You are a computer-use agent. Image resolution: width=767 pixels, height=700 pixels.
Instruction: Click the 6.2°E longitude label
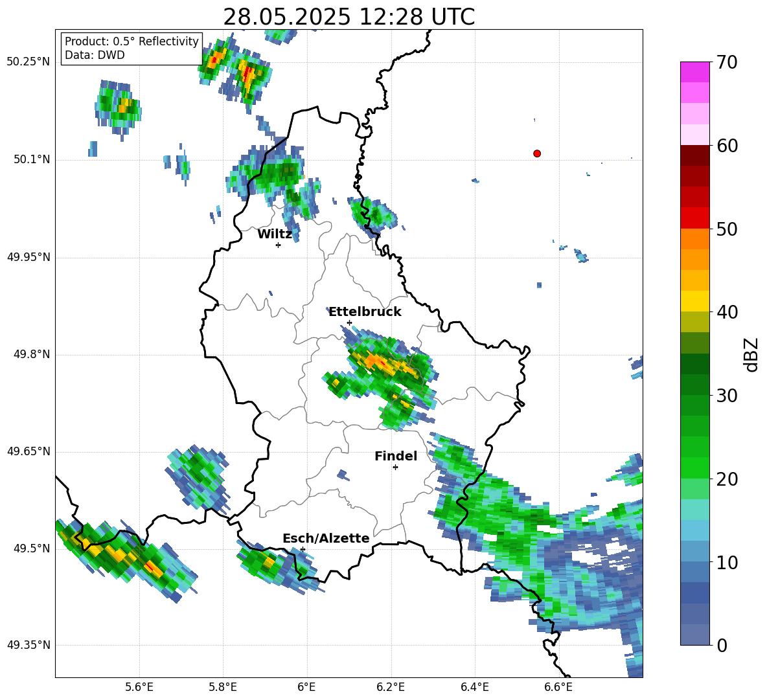click(391, 687)
